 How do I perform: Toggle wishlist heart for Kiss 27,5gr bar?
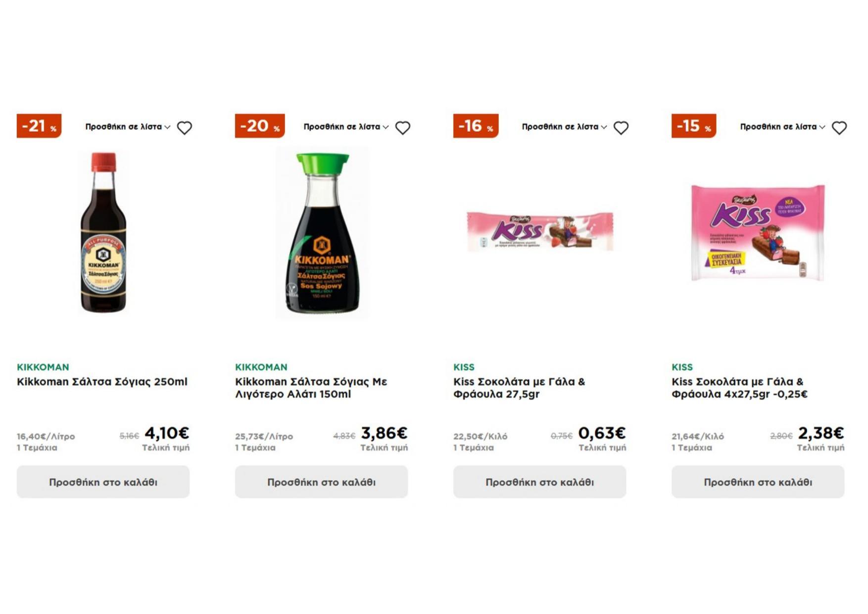(621, 128)
